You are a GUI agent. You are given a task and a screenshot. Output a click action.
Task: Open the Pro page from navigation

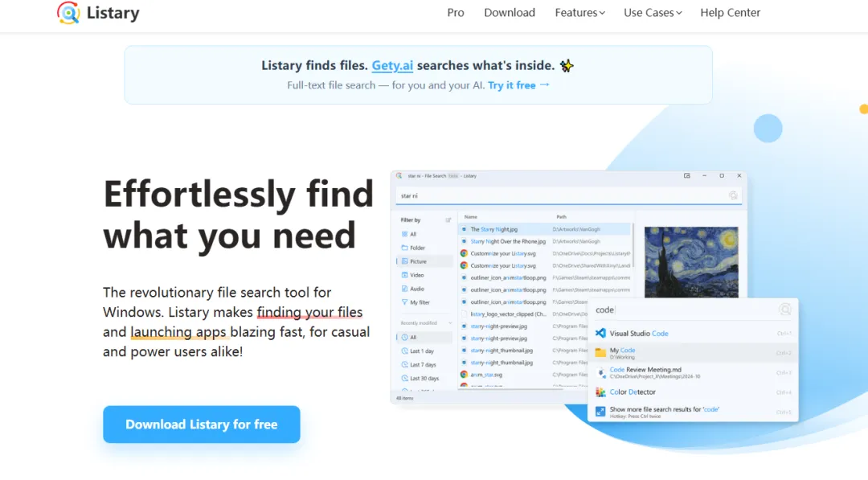tap(456, 13)
